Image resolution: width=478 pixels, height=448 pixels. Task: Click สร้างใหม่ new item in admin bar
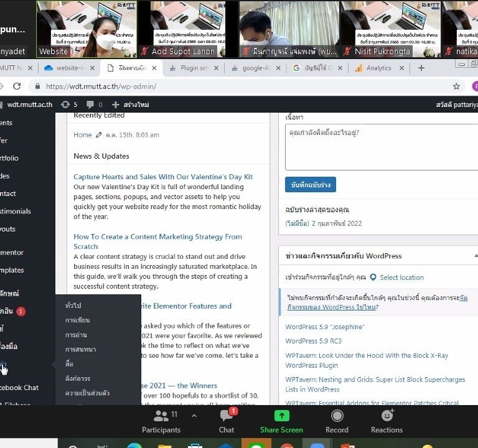coord(136,105)
